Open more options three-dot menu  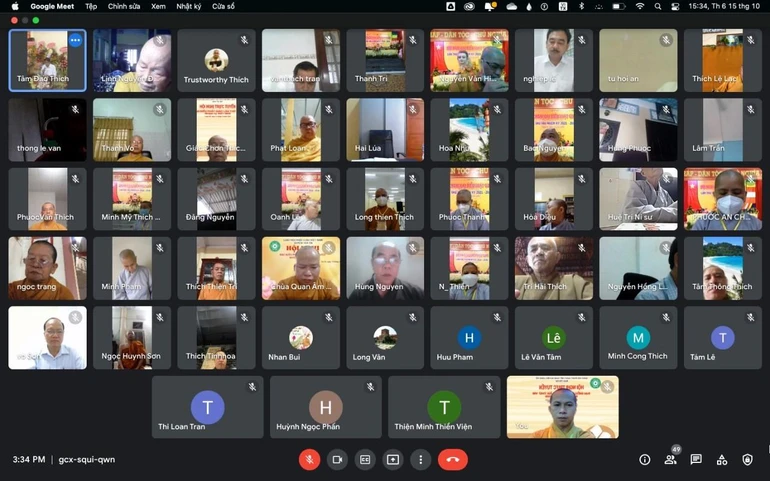421,459
